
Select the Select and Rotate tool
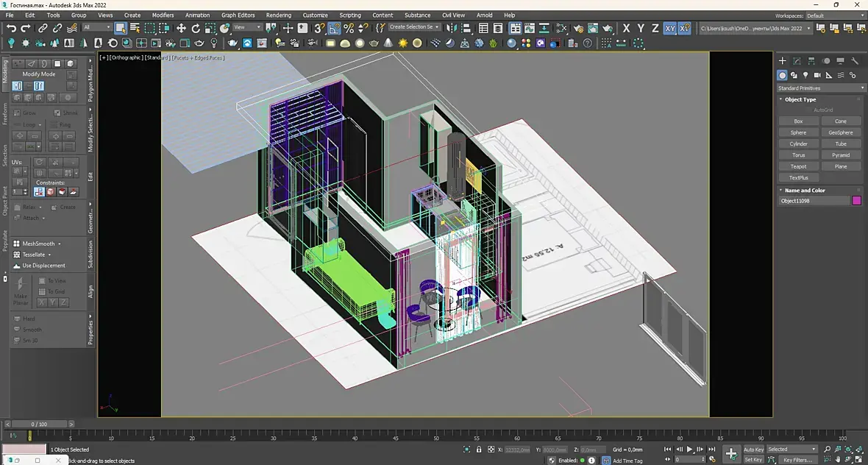coord(196,28)
